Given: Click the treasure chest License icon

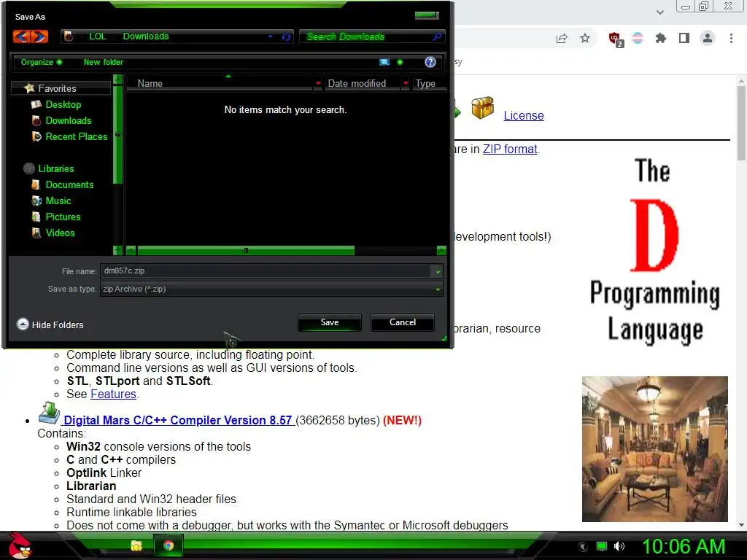Looking at the screenshot, I should 483,108.
